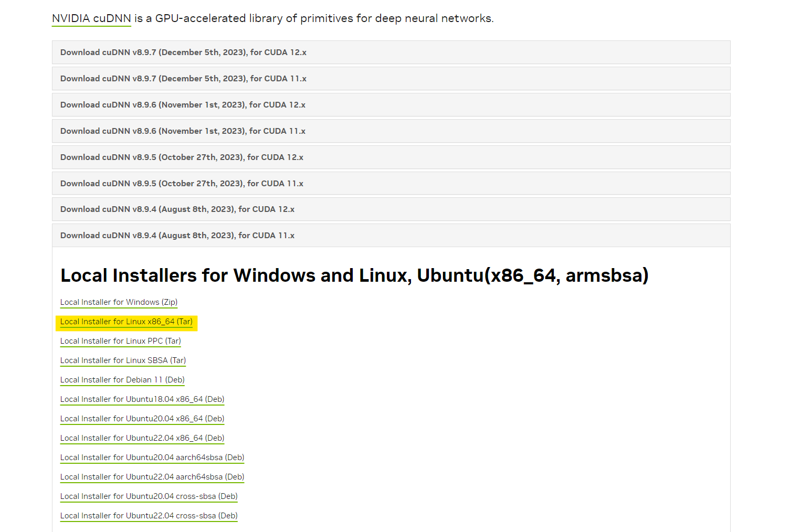Viewport: 790px width, 532px height.
Task: Expand cuDNN v8.9.7 for CUDA 11.x
Action: click(391, 79)
